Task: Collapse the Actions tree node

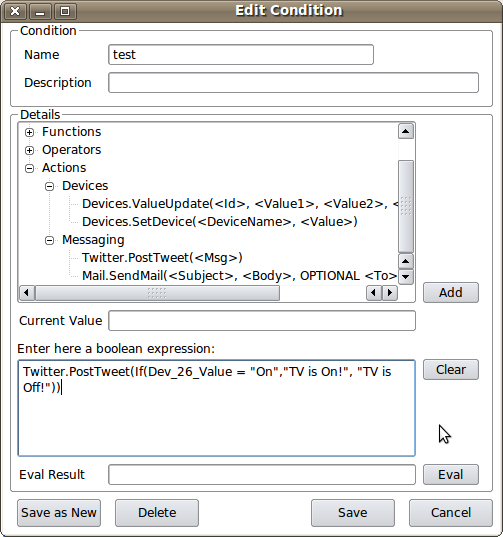Action: click(29, 168)
